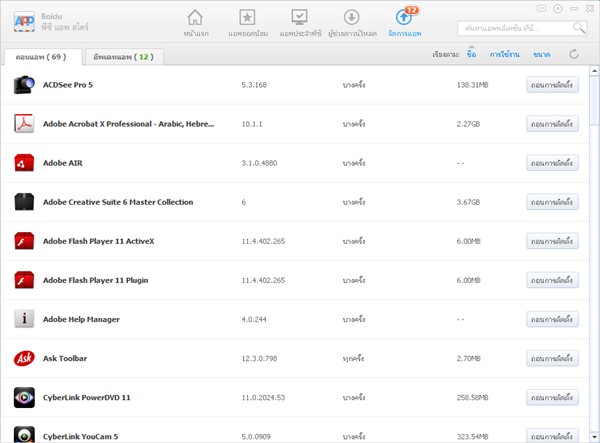Open the settings icon in title bar
The image size is (600, 443).
[558, 8]
